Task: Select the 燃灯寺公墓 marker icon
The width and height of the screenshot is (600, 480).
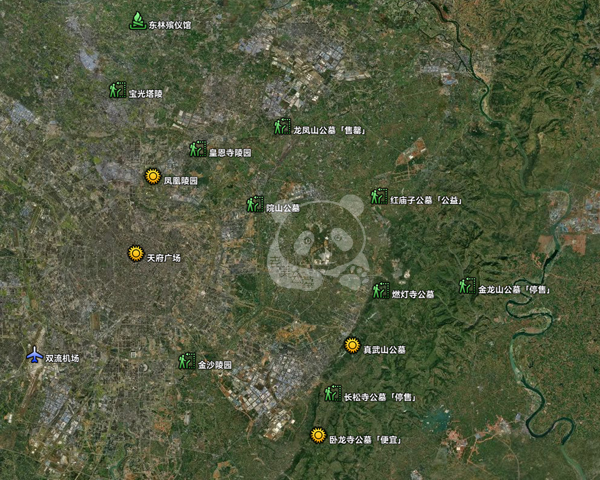Action: click(380, 291)
